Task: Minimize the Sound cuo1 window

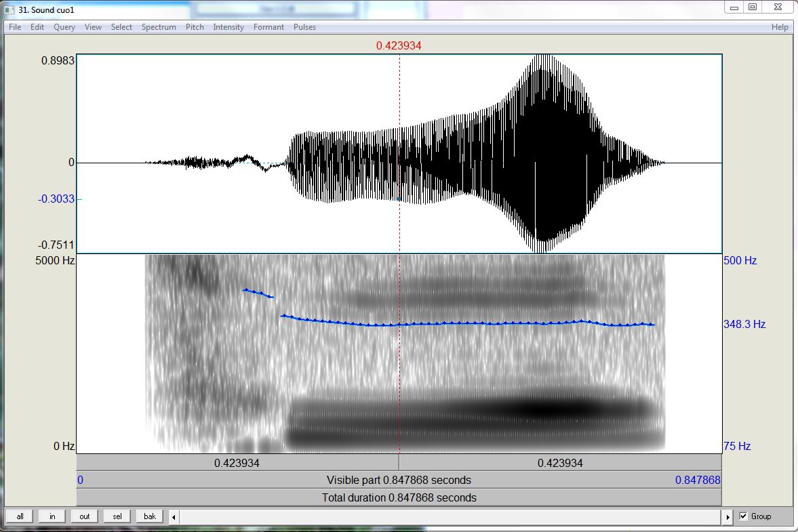Action: tap(734, 7)
